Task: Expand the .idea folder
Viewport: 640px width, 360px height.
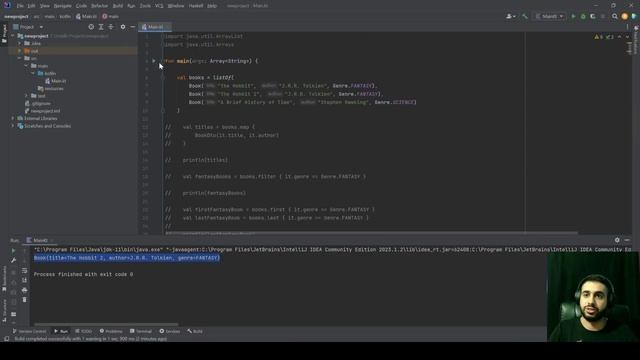Action: coord(20,43)
